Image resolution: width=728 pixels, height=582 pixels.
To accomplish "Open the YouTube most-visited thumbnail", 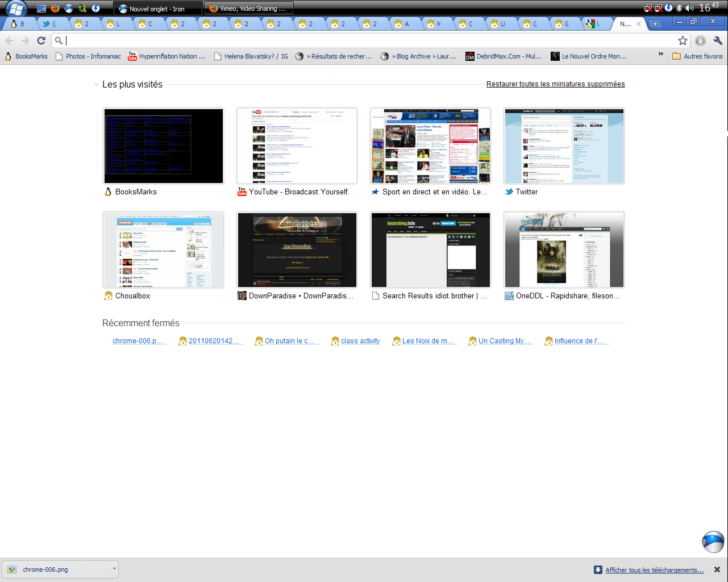I will 297,145.
